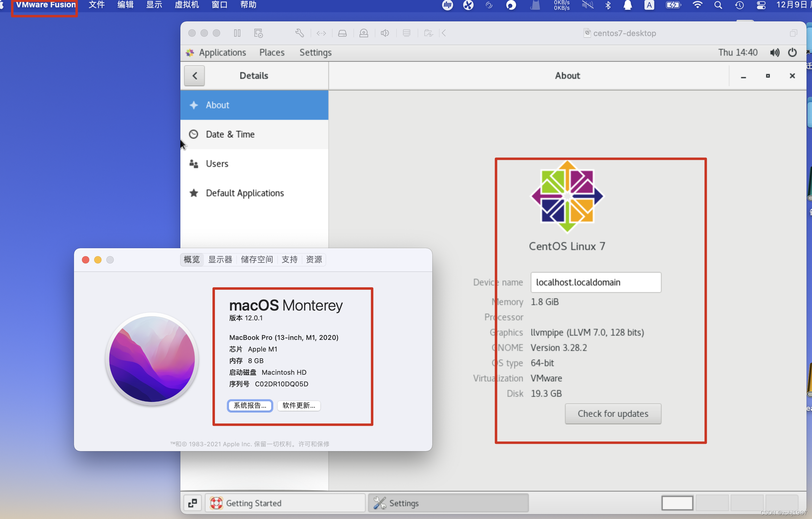This screenshot has width=812, height=519.
Task: Click the camera device icon in VMware toolbar
Action: [x=364, y=33]
